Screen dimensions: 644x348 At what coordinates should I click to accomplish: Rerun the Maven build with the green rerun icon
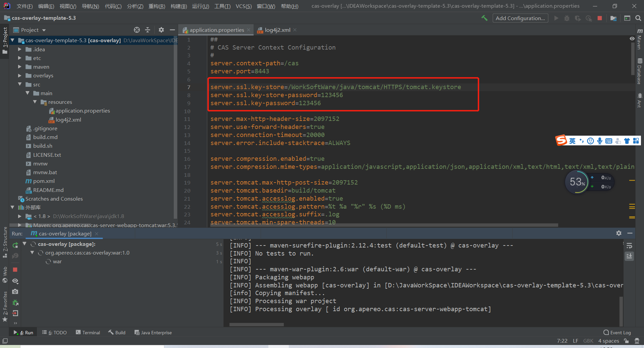coord(15,245)
